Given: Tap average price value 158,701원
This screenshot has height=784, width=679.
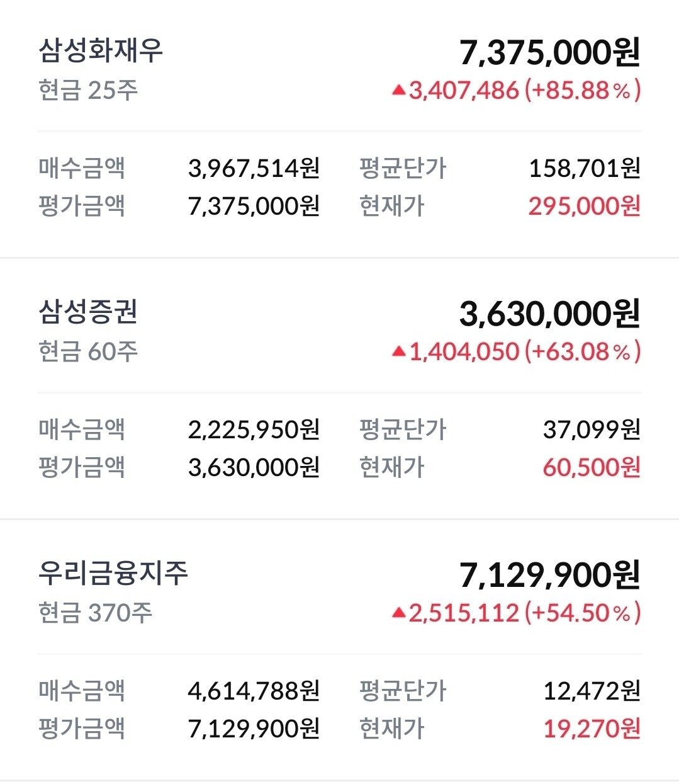Looking at the screenshot, I should (584, 169).
